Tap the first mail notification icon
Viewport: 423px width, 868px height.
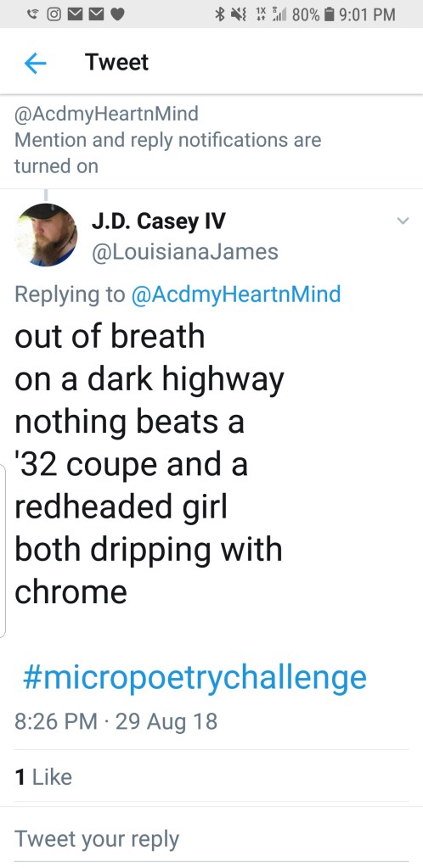75,14
